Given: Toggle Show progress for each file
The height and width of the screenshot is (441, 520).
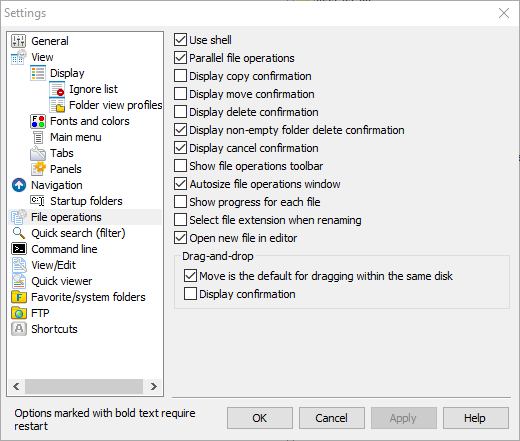Looking at the screenshot, I should click(180, 202).
